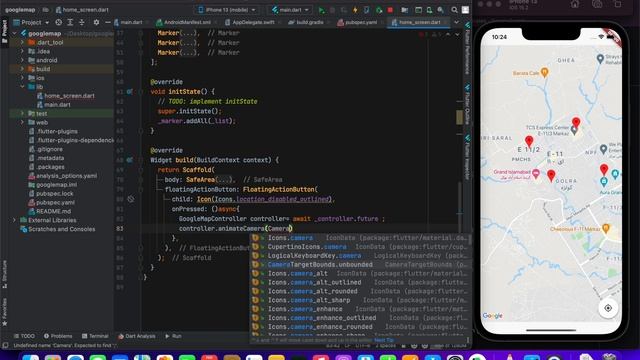Open the Terminal tool window tab

point(95,336)
